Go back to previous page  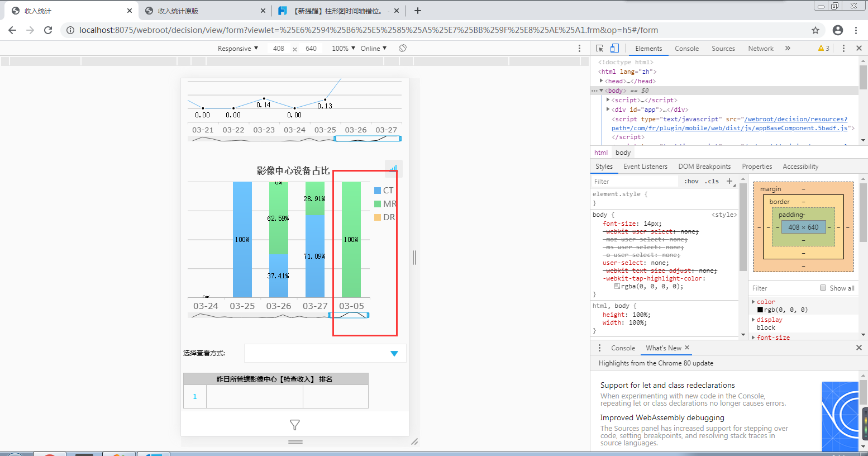[13, 30]
